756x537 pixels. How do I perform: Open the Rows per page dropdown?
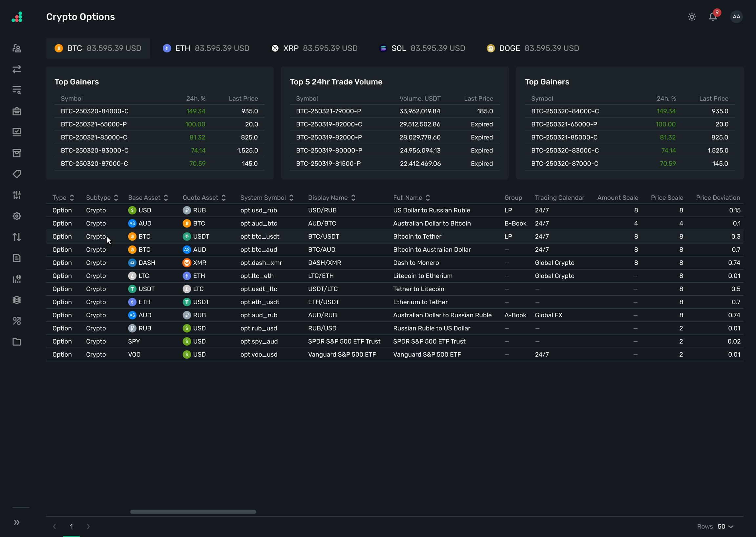(725, 527)
